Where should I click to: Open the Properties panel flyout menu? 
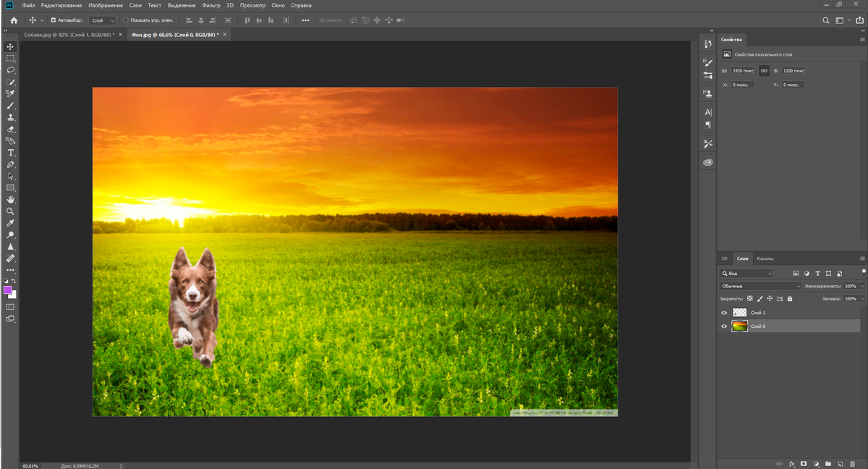862,39
